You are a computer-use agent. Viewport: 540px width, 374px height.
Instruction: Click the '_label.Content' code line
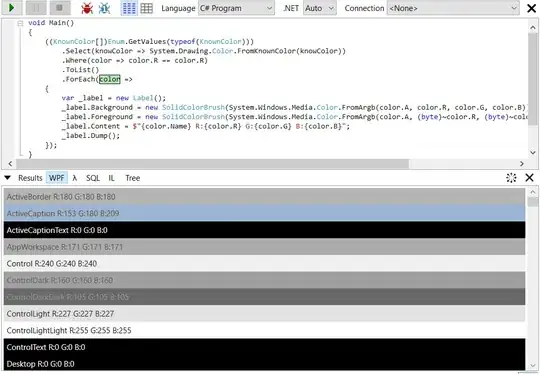206,126
